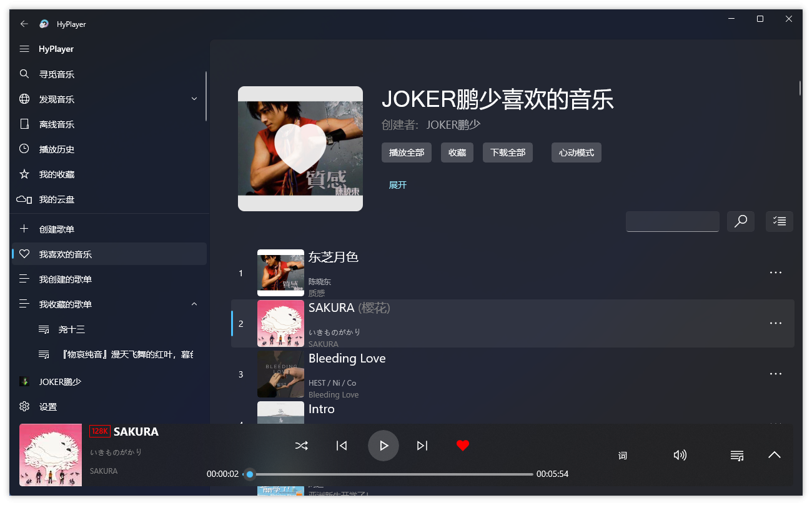The image size is (812, 505).
Task: Click the magnifier search button
Action: [741, 221]
